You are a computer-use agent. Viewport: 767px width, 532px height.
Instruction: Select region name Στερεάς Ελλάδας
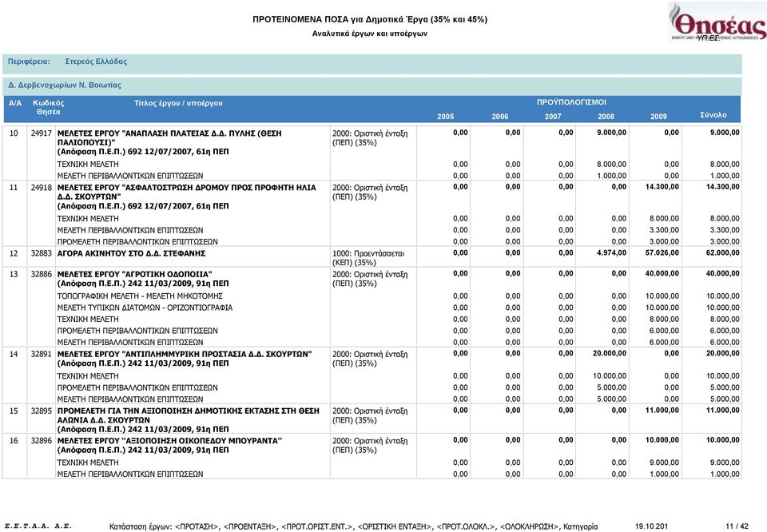click(96, 62)
